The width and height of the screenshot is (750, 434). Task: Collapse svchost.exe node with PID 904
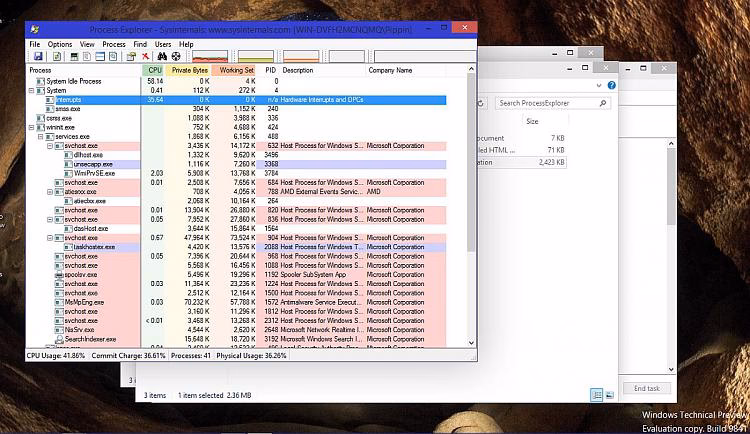click(50, 238)
